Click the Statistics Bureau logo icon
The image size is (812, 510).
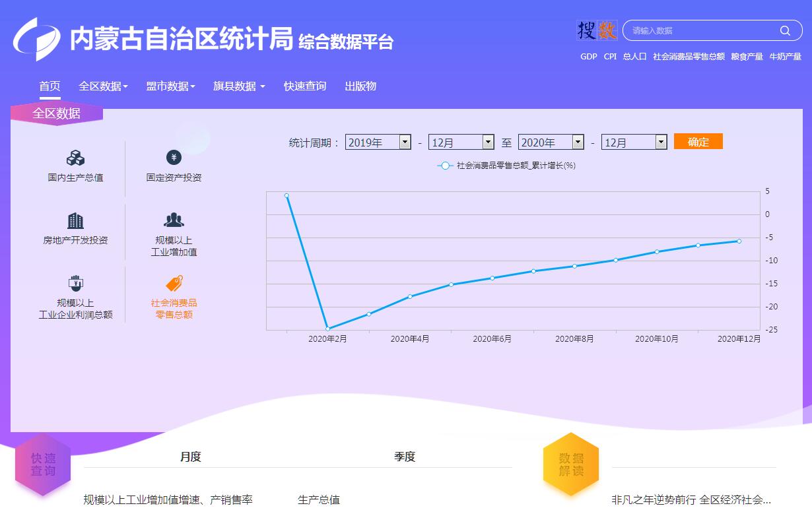(36, 40)
